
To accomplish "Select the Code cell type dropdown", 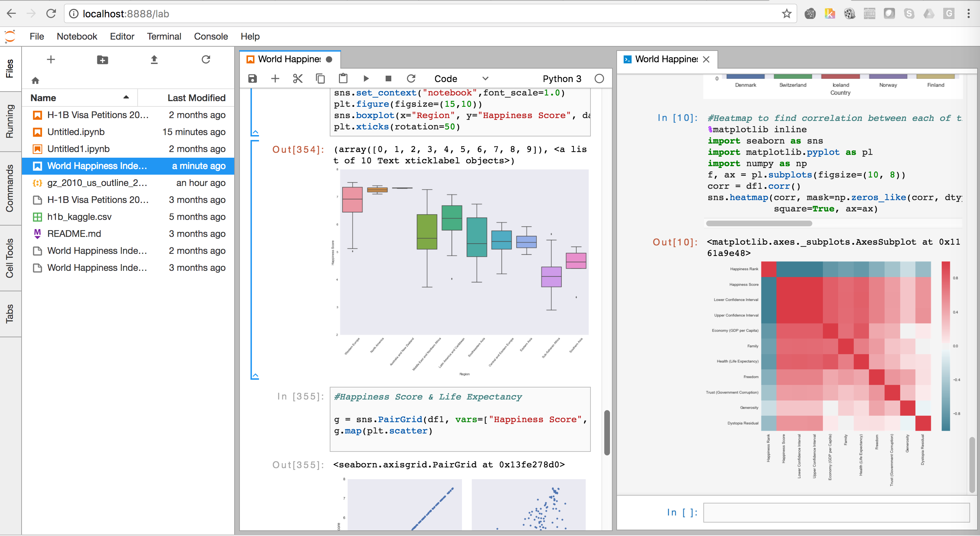I will coord(458,78).
